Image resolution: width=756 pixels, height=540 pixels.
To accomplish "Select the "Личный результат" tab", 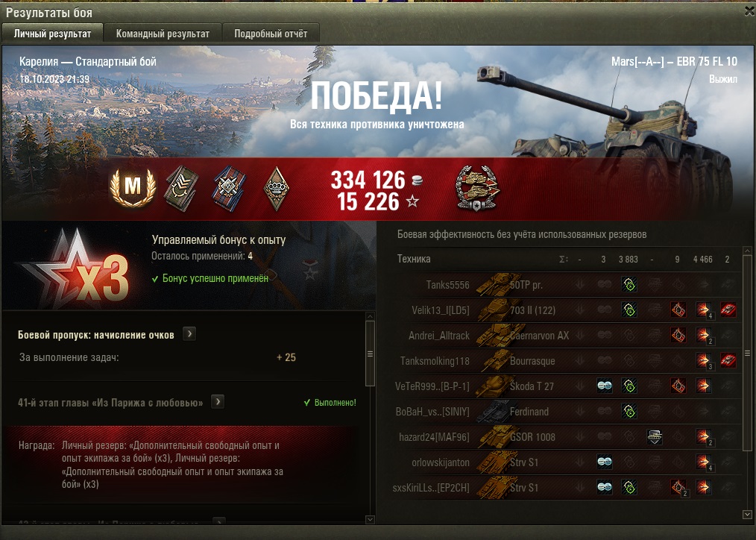I will pos(52,34).
